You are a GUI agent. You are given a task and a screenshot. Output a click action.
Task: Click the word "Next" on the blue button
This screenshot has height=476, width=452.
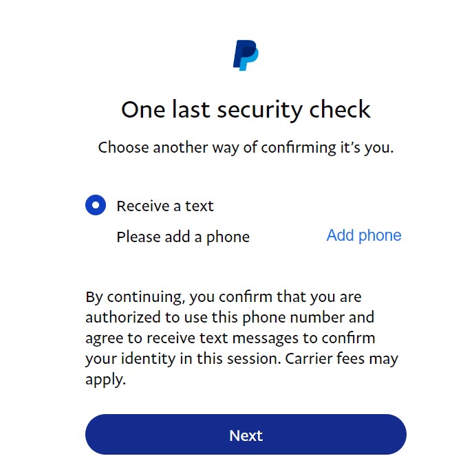tap(246, 435)
